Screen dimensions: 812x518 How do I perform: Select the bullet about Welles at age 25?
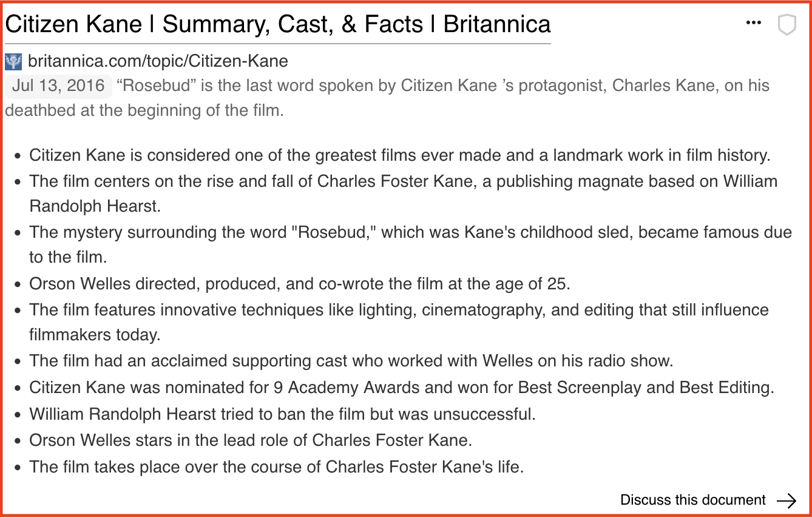[x=300, y=284]
